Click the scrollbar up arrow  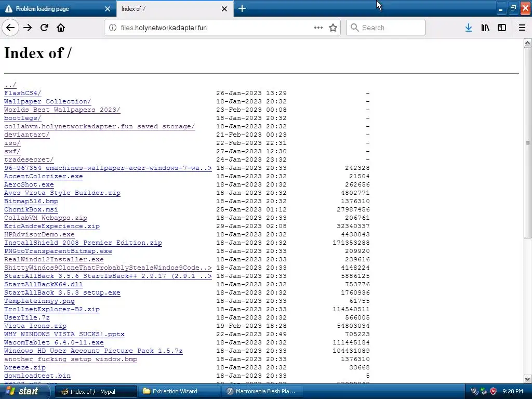click(528, 43)
